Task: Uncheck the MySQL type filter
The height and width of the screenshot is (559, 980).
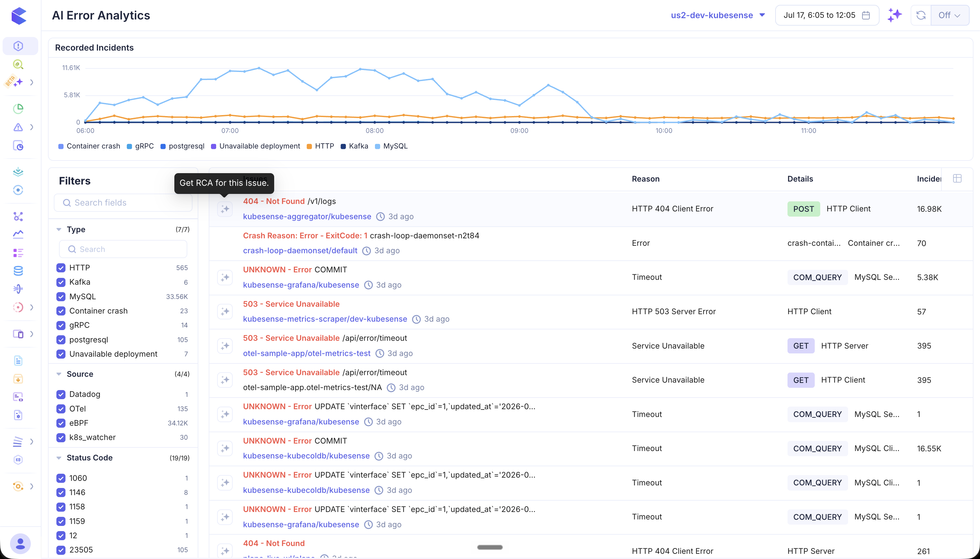Action: pos(61,296)
